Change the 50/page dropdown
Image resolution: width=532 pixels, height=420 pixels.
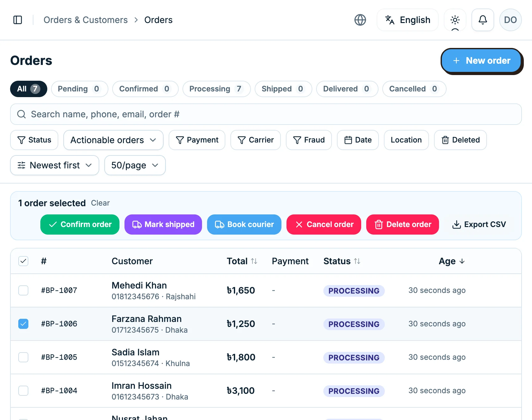(135, 165)
